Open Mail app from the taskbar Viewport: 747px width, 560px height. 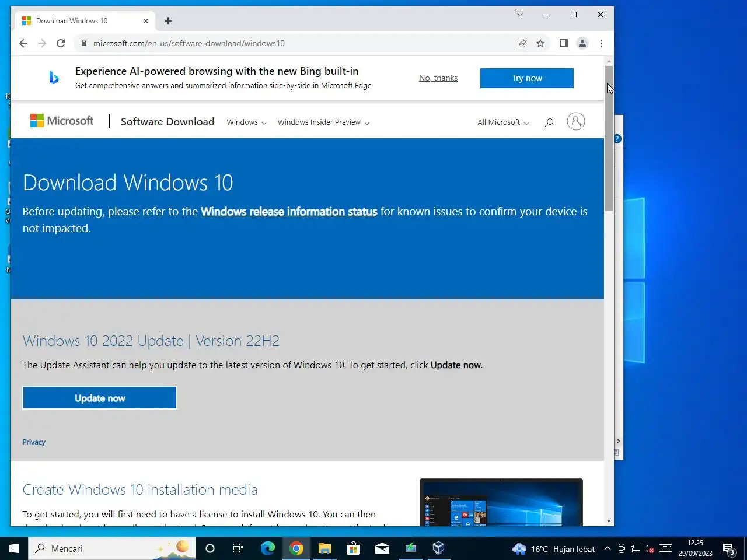pos(382,548)
